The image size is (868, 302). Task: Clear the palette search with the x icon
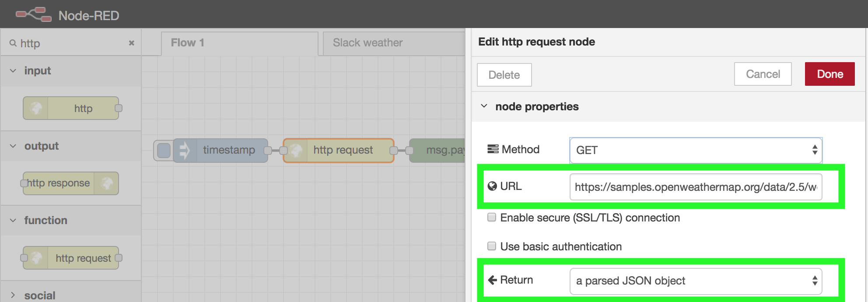click(131, 43)
